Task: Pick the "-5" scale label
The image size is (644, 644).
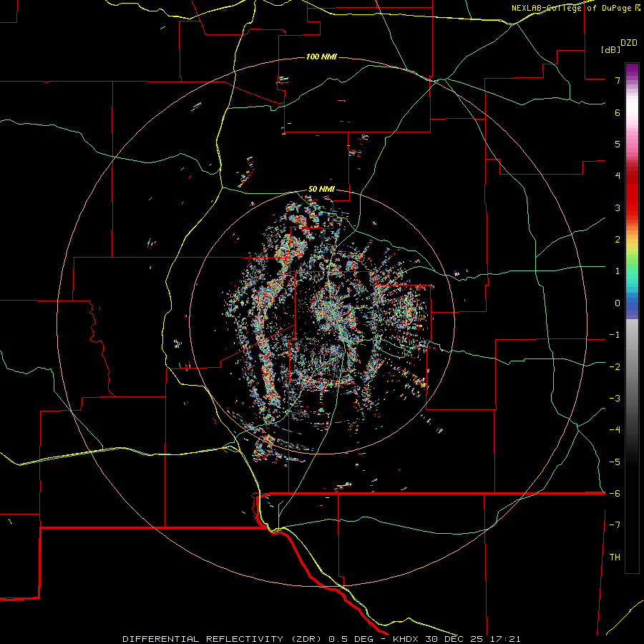Action: 615,462
